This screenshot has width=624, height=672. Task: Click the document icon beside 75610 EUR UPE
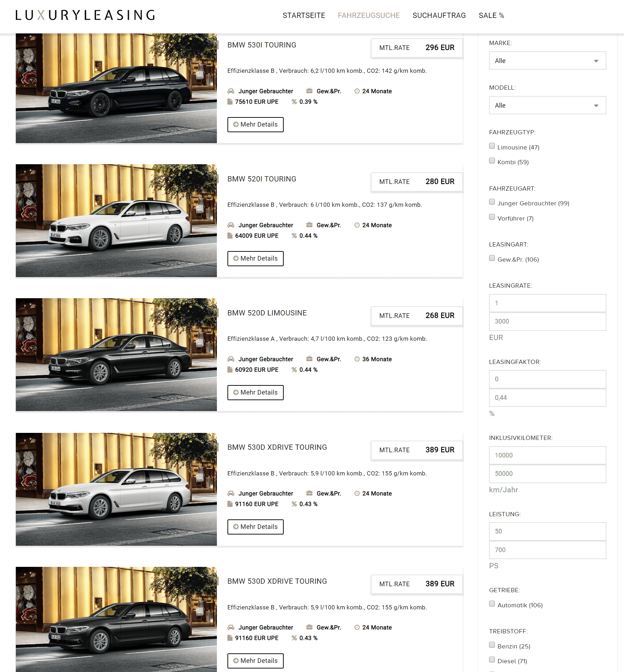pyautogui.click(x=230, y=102)
